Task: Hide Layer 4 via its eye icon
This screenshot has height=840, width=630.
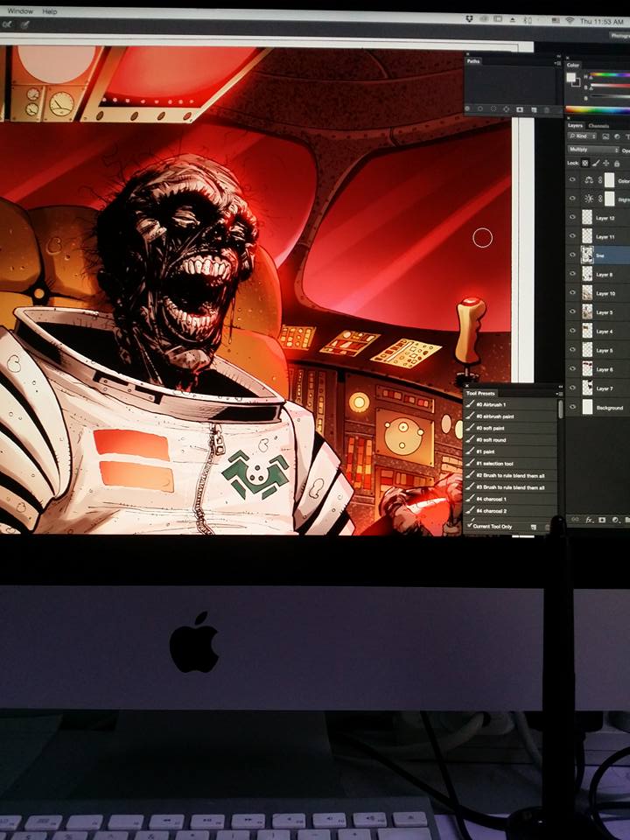Action: coord(572,331)
